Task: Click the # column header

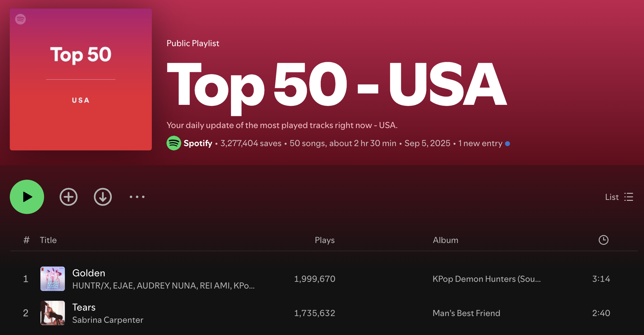Action: [x=26, y=240]
